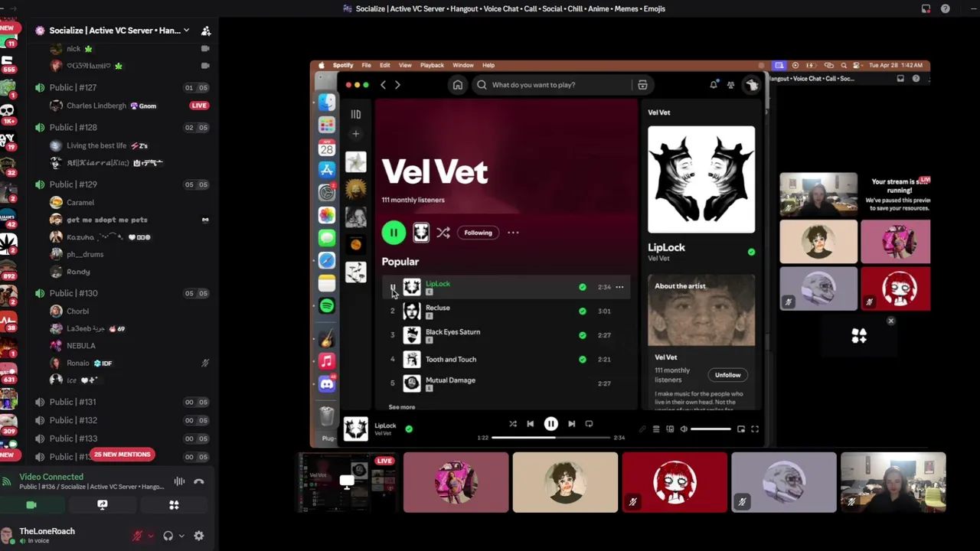Open the mini player icon
The width and height of the screenshot is (980, 551).
(741, 429)
